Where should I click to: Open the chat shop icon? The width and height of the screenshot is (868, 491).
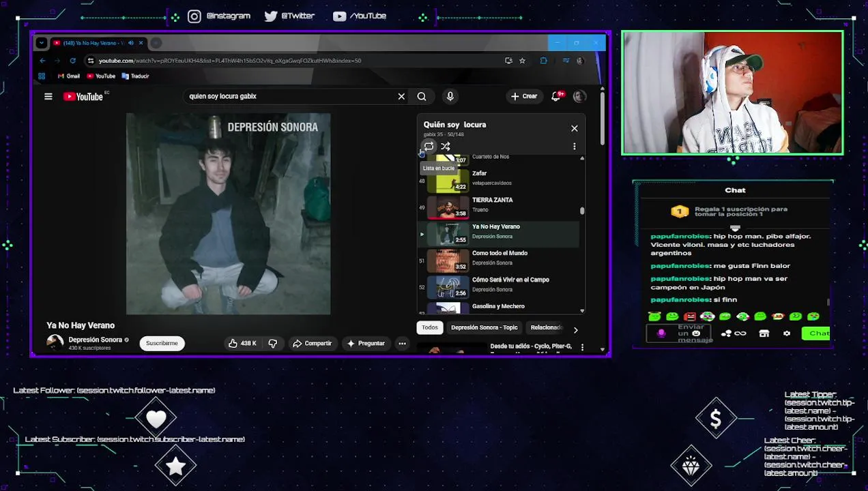pyautogui.click(x=764, y=333)
